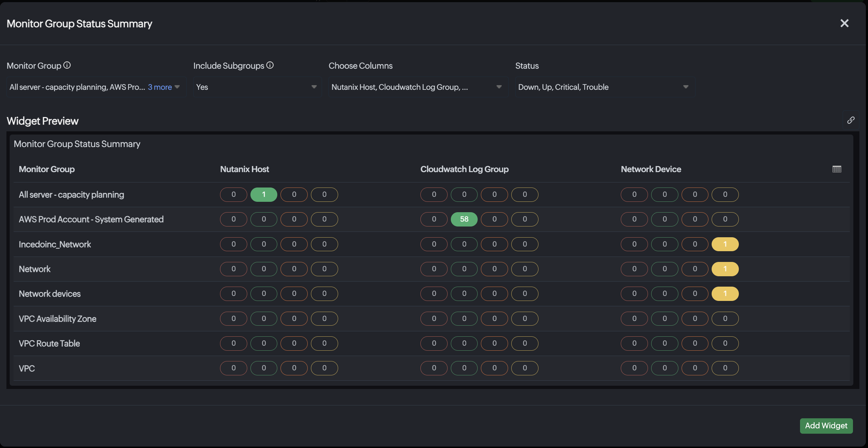Select the AWS Prod Account row name
The width and height of the screenshot is (868, 448).
pos(91,219)
